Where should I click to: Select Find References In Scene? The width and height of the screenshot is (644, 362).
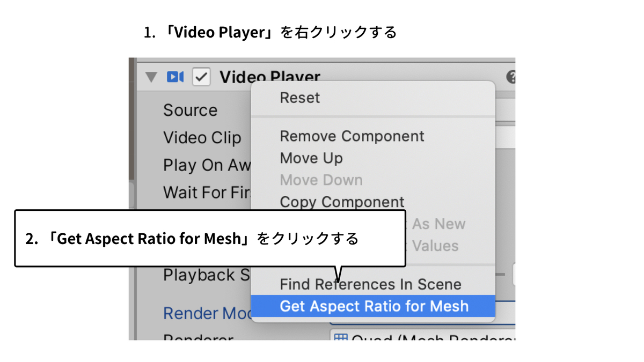click(370, 284)
